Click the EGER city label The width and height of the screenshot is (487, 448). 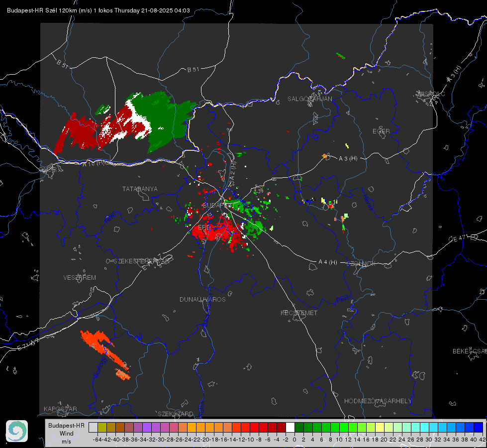coord(381,131)
